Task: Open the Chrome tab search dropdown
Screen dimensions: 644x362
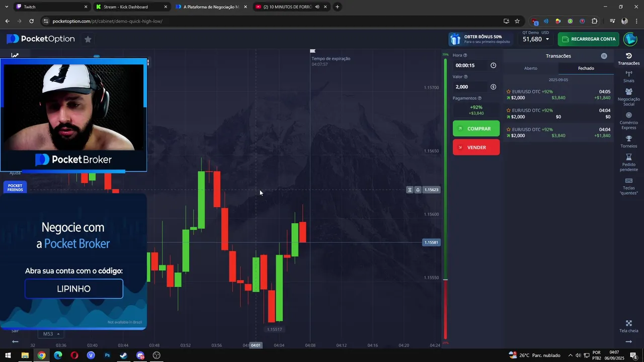Action: point(7,7)
